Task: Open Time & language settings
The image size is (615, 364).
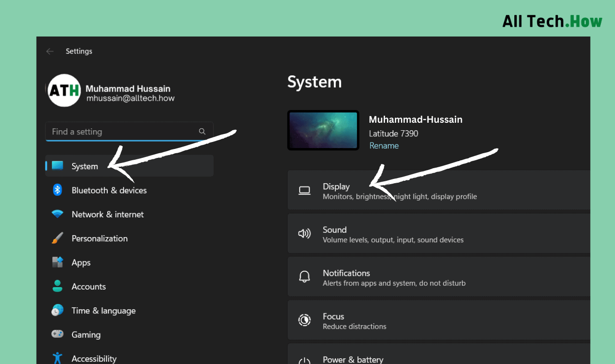Action: coord(104,310)
